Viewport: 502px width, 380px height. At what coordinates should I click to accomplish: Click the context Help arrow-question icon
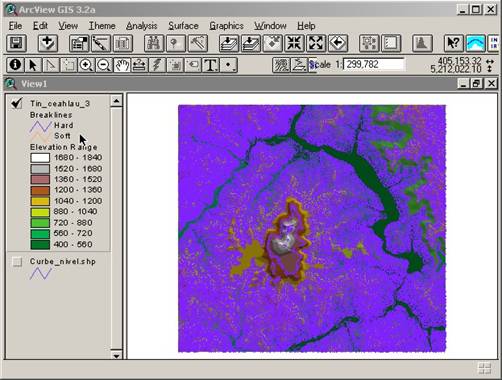click(x=453, y=43)
